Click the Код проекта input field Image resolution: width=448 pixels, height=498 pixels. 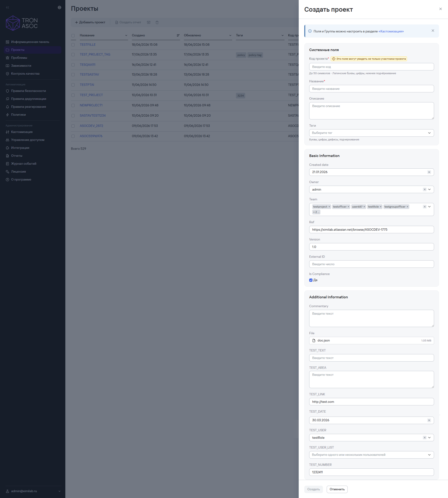(x=371, y=67)
